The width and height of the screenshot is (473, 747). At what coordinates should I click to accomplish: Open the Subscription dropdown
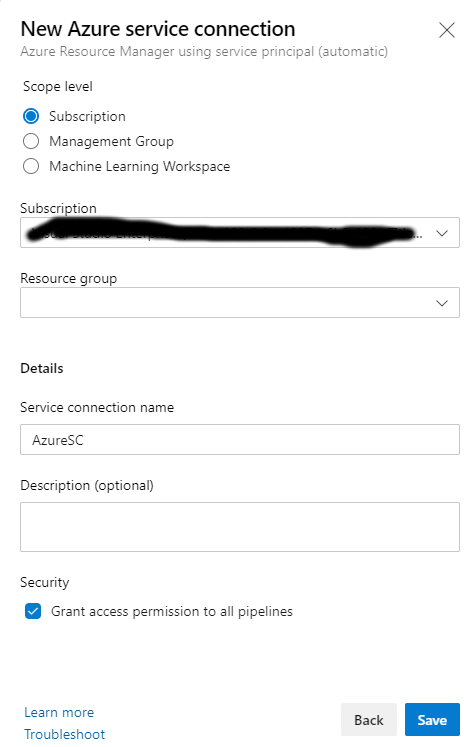240,232
